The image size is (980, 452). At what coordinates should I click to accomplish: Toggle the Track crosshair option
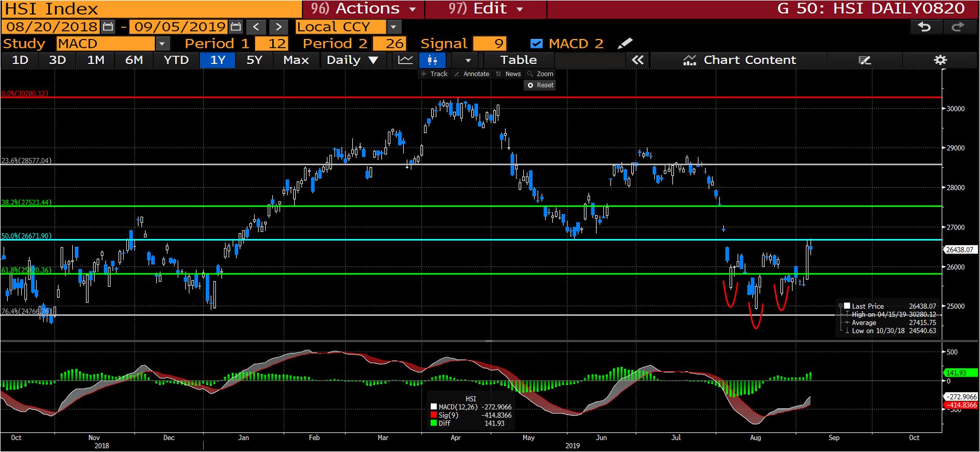point(434,74)
